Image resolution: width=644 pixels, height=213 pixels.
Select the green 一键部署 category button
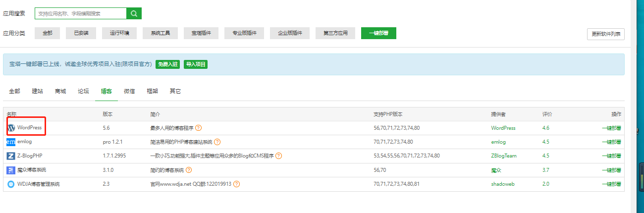pyautogui.click(x=378, y=33)
